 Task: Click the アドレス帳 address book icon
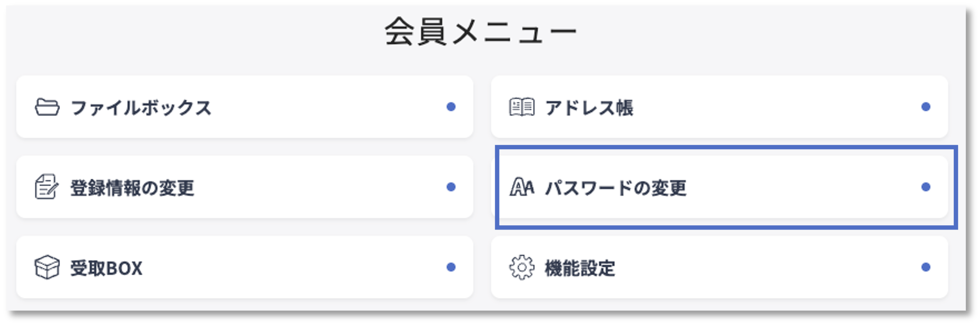pos(521,107)
